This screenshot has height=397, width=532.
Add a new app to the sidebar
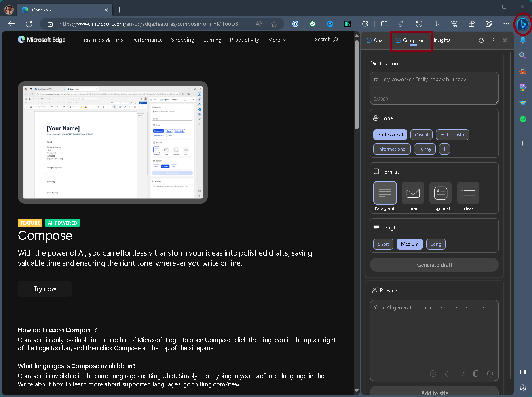523,143
